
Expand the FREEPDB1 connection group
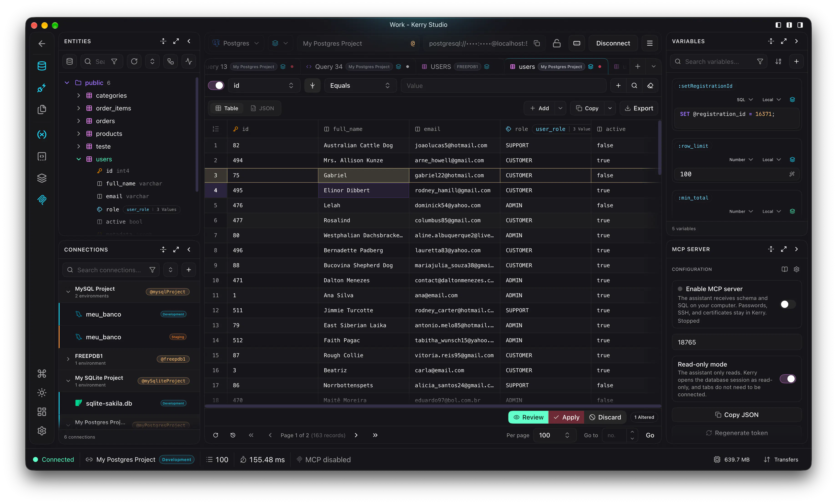pyautogui.click(x=68, y=359)
